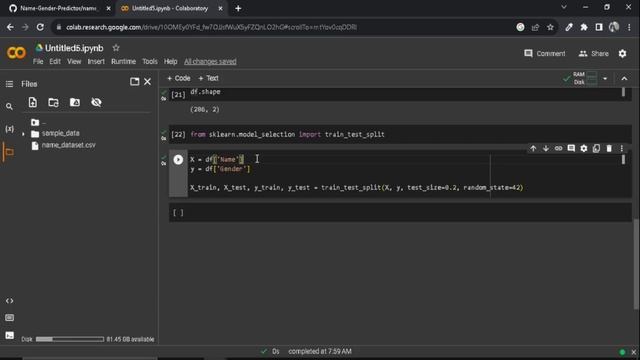Click the notebook vertical scrollbar
This screenshot has width=640, height=360.
click(x=636, y=263)
